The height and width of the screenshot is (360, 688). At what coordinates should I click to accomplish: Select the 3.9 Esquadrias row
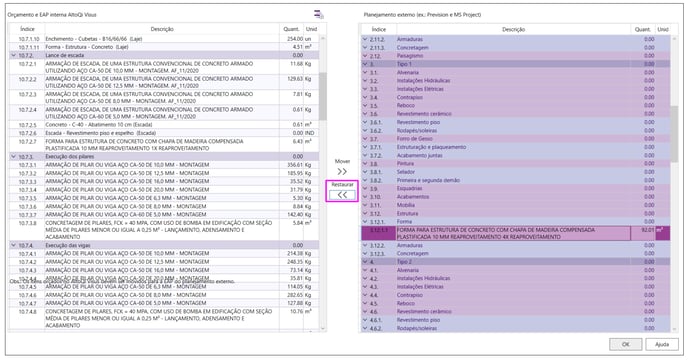(x=516, y=188)
